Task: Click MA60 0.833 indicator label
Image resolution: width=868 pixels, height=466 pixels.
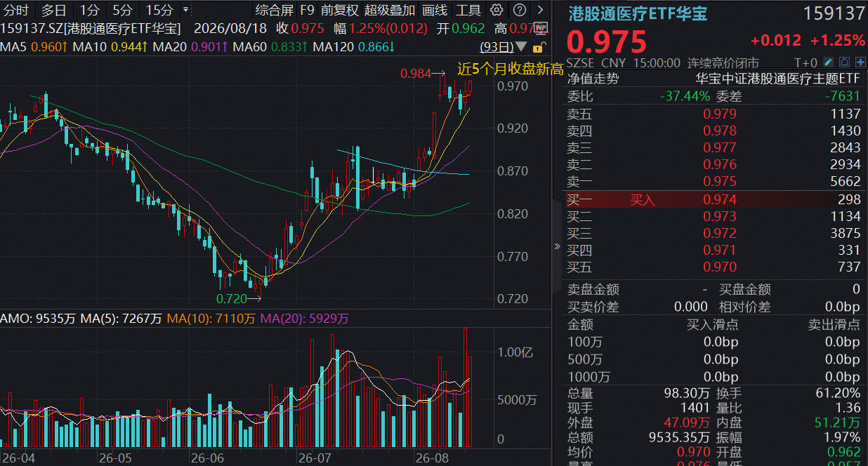Action: pyautogui.click(x=270, y=47)
